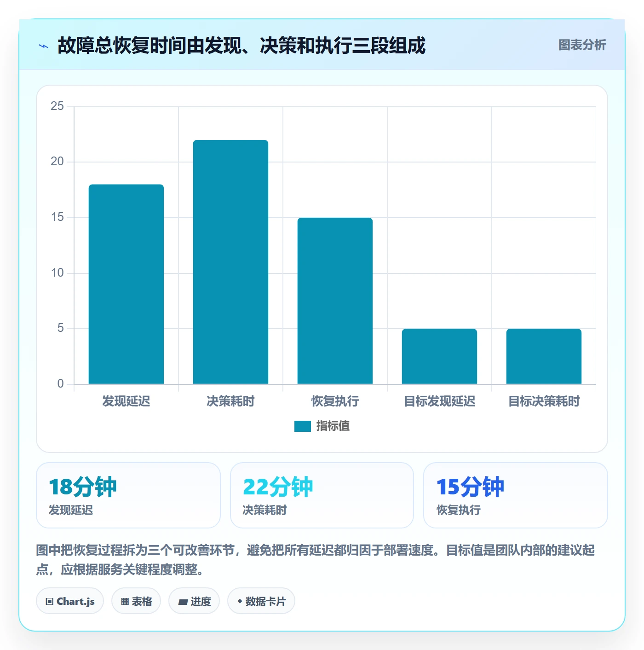Open the 18分钟 发现延迟 data card
This screenshot has height=650, width=644.
pos(128,495)
